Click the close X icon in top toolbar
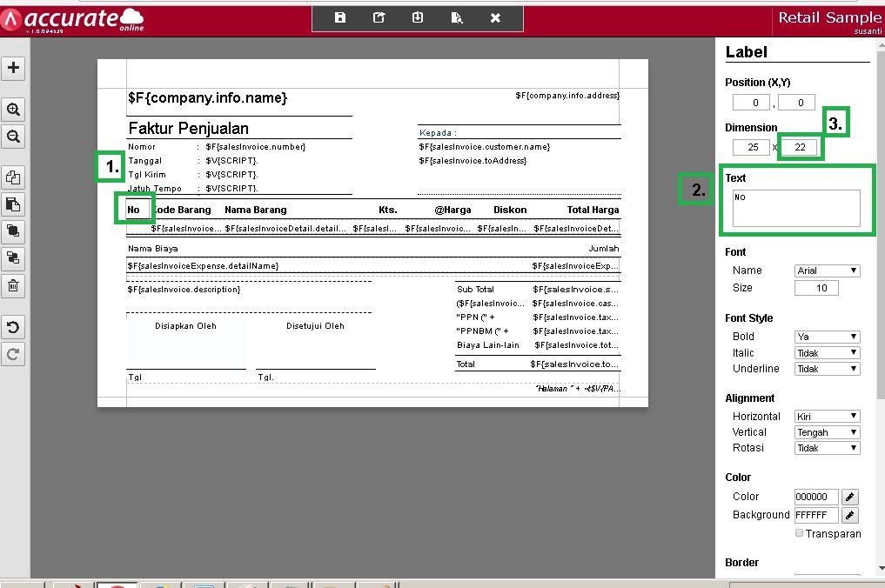 click(x=495, y=18)
